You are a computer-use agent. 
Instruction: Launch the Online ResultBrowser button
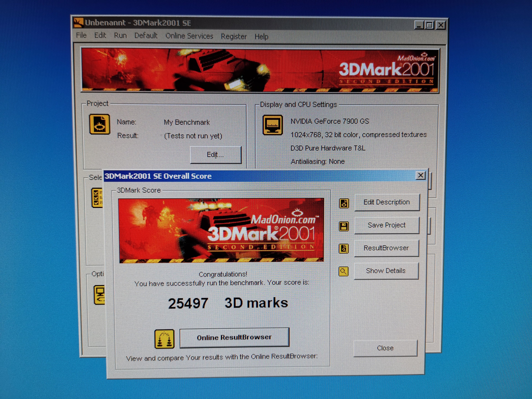(234, 337)
